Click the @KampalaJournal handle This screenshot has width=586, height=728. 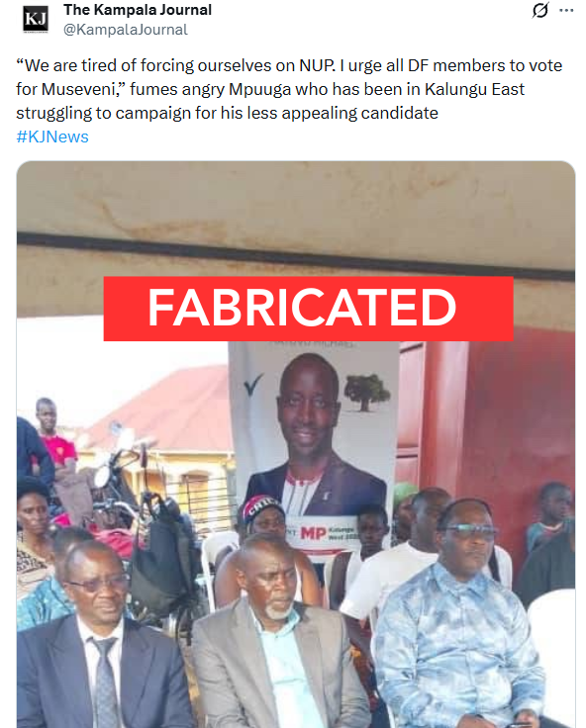click(x=126, y=30)
